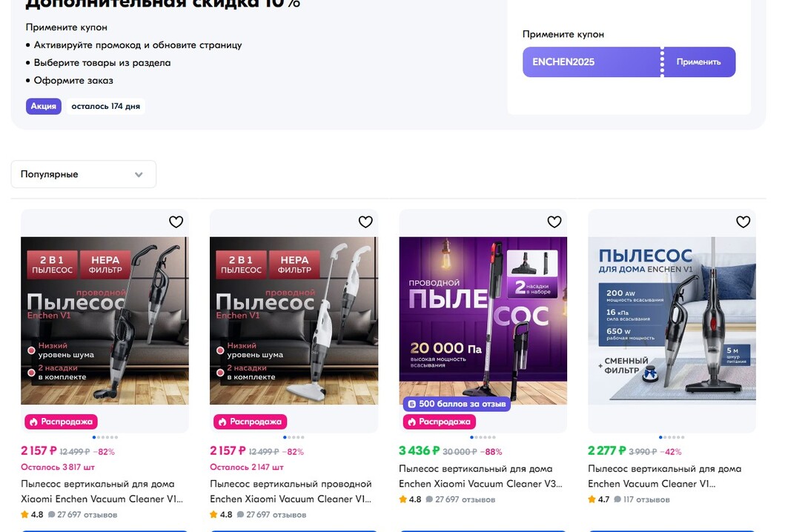Open the Популярные sorting dropdown

click(x=84, y=174)
